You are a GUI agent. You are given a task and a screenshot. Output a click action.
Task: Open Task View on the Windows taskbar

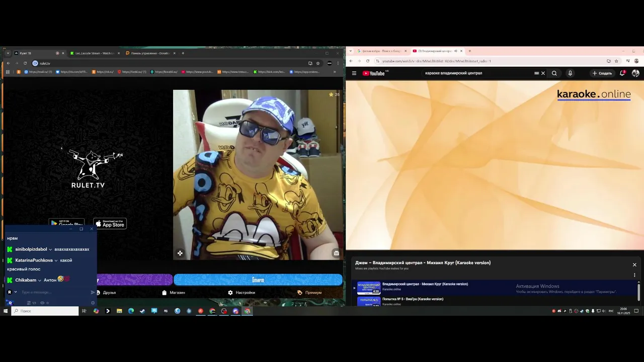coord(84,311)
